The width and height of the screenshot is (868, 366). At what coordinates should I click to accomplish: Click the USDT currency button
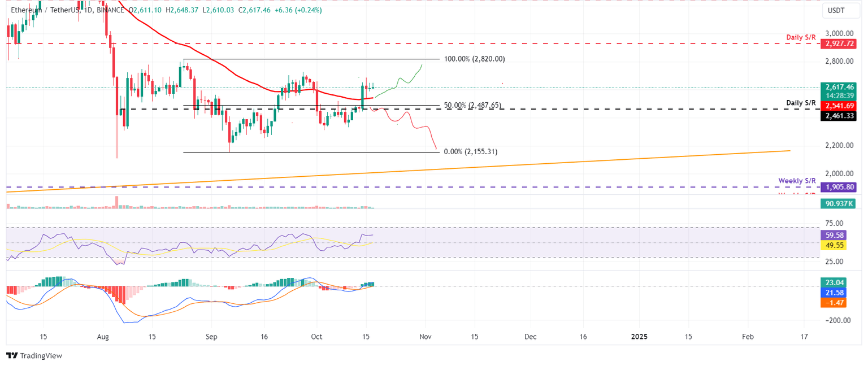click(x=841, y=11)
